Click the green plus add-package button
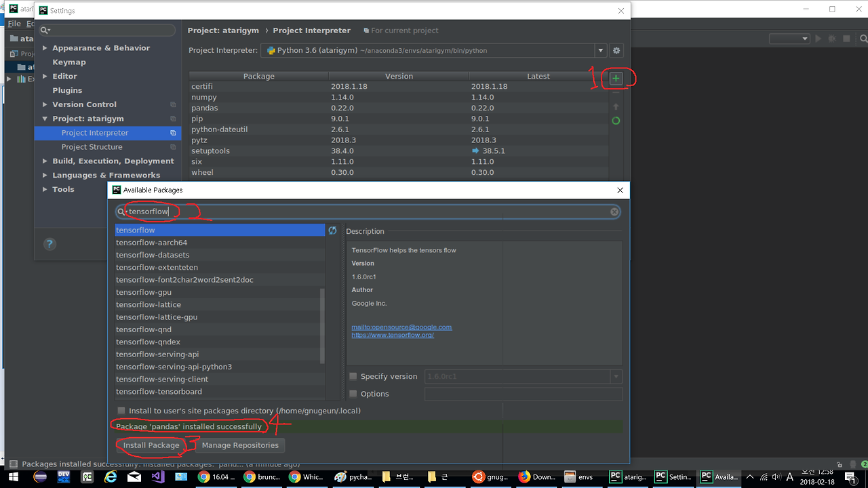Image resolution: width=868 pixels, height=488 pixels. pos(616,79)
